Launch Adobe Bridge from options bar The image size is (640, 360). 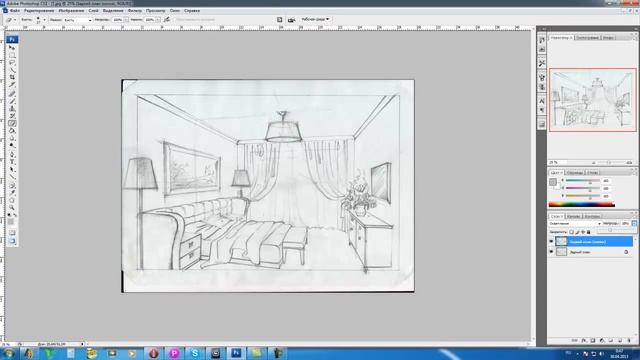point(291,20)
